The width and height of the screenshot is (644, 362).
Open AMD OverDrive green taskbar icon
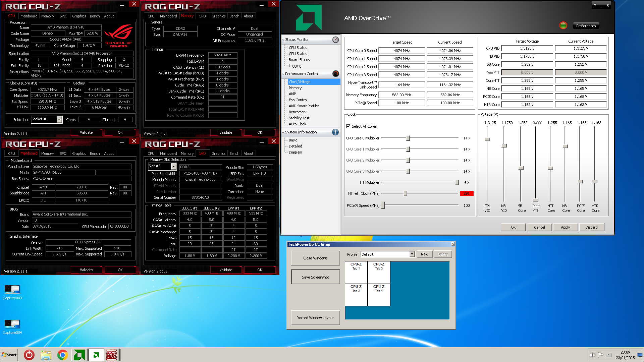(79, 355)
